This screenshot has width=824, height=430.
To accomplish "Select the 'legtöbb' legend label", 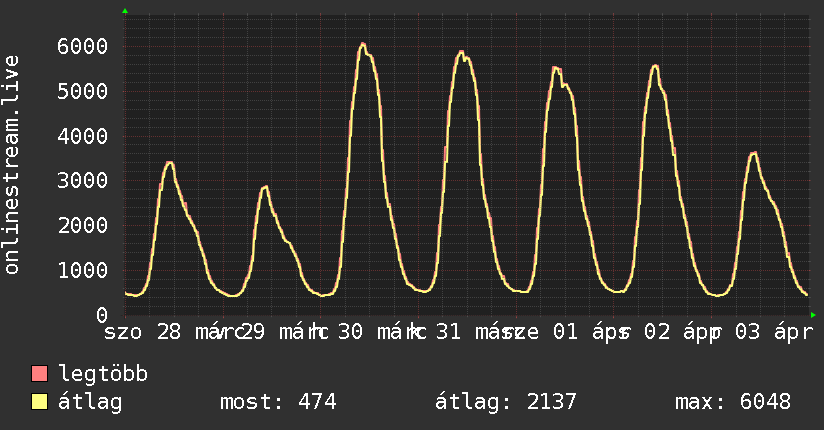I will pos(103,374).
